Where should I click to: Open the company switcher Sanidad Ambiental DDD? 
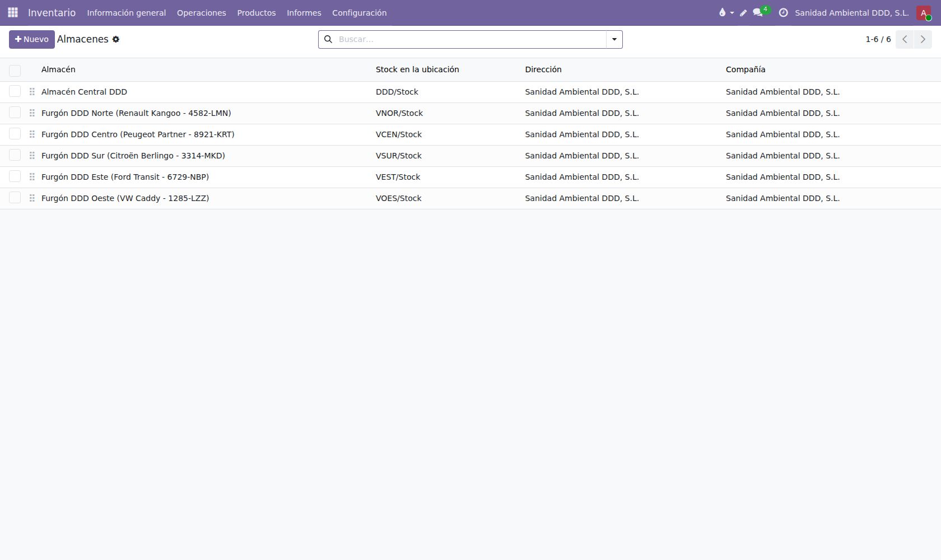click(x=851, y=13)
